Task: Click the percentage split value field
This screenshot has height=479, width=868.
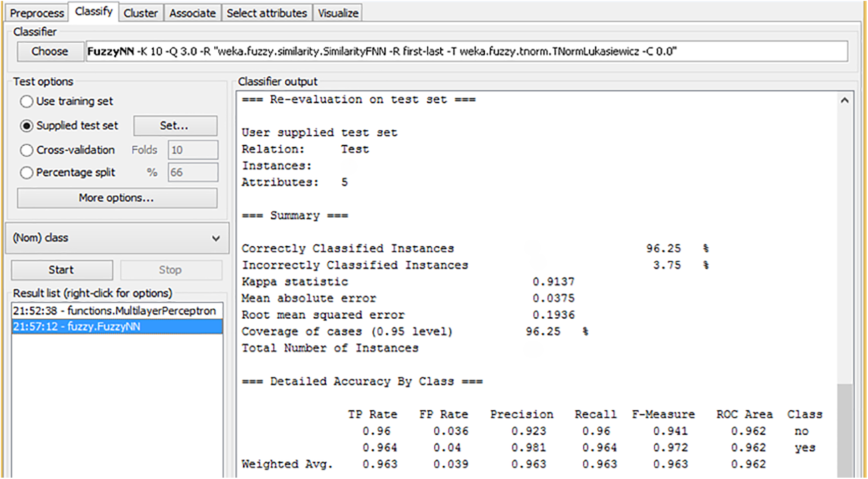Action: click(193, 173)
